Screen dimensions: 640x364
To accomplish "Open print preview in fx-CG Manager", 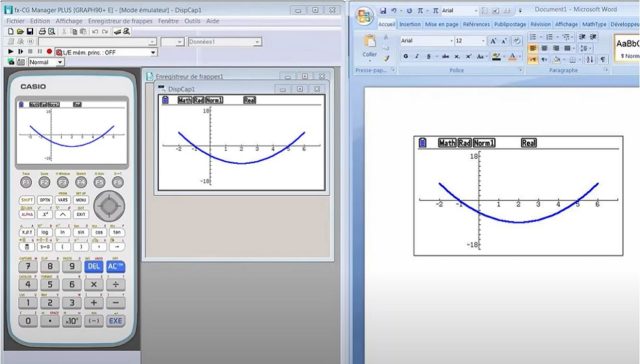I will coord(51,31).
